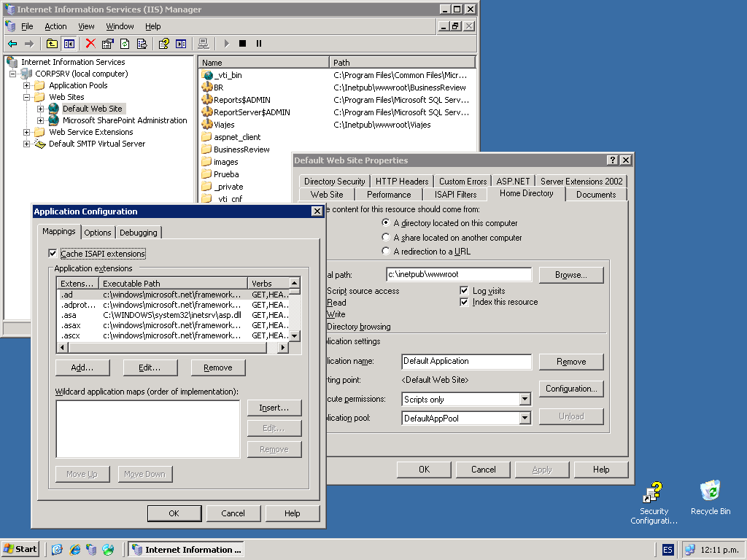Click the Help question-mark toolbar icon
Viewport: 747px width, 560px height.
point(164,44)
